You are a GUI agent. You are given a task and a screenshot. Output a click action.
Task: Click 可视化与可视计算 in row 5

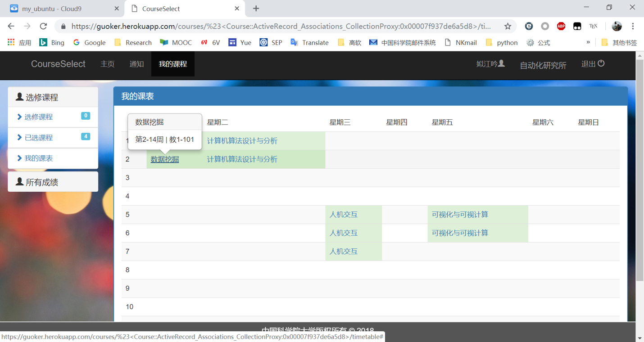point(460,215)
